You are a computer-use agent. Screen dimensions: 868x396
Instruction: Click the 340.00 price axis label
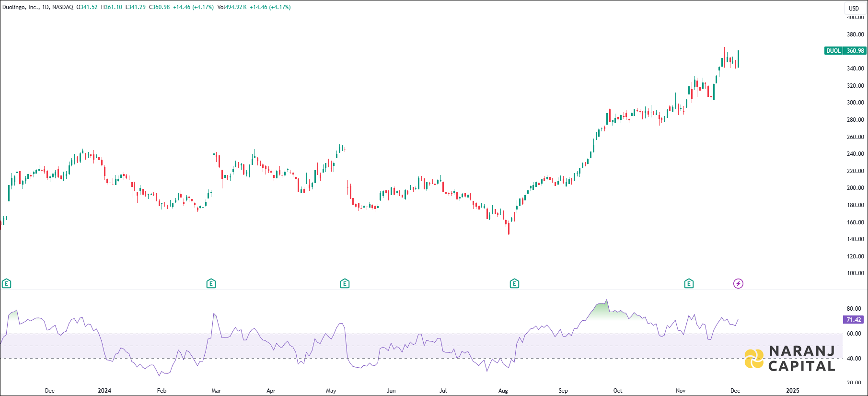[856, 69]
